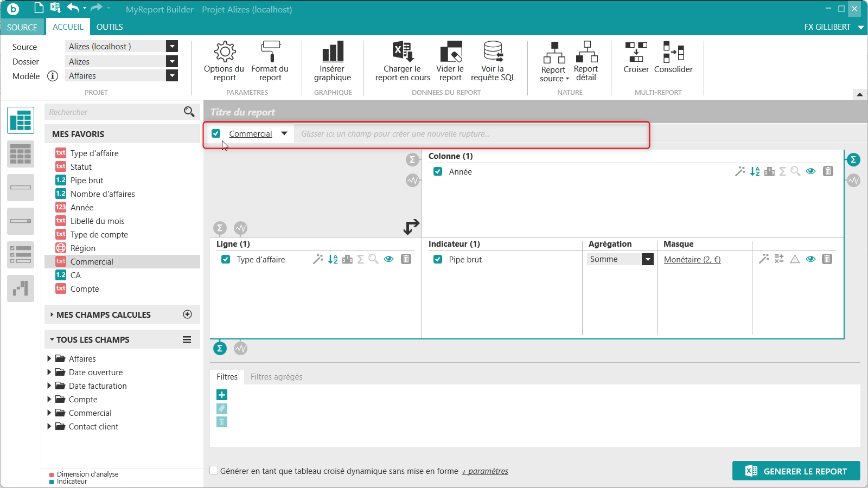Add a new filter with the plus button
Viewport: 868px width, 488px height.
pos(222,395)
